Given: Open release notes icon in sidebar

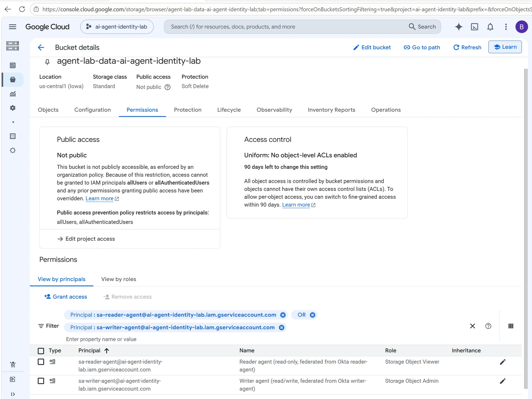Looking at the screenshot, I should [x=13, y=379].
